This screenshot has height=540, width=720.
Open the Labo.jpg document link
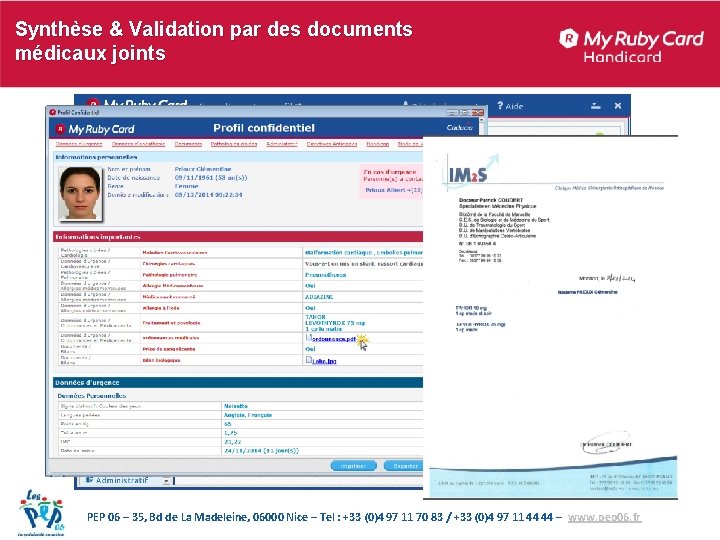324,361
